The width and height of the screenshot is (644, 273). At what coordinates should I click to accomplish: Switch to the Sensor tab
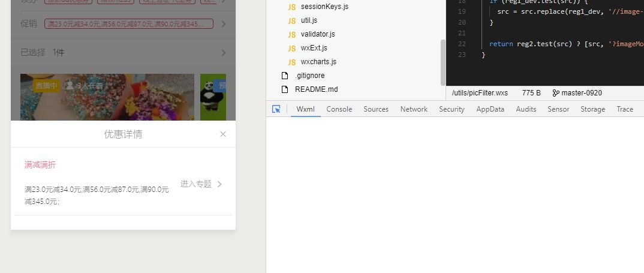(558, 109)
